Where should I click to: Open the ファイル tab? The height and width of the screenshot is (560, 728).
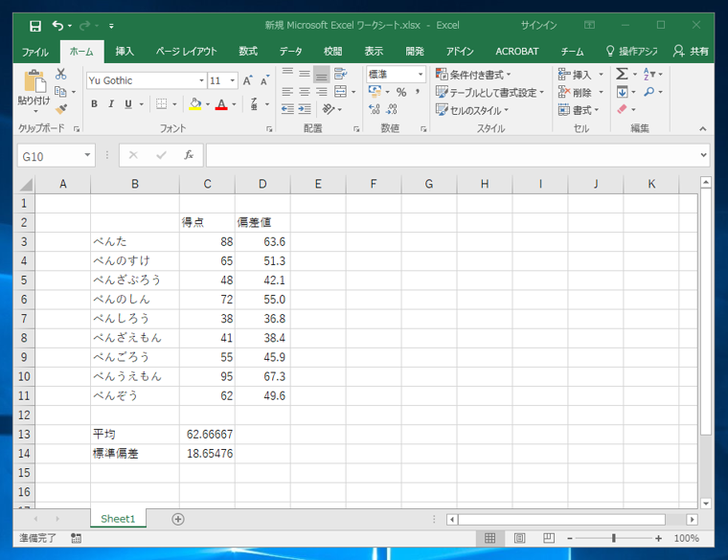[x=35, y=52]
